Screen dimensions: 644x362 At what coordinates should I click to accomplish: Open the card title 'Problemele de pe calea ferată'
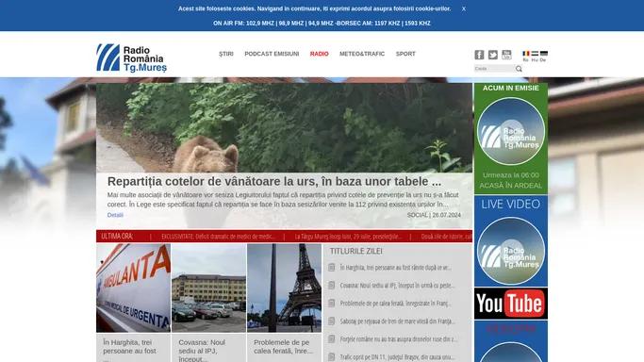pos(283,347)
